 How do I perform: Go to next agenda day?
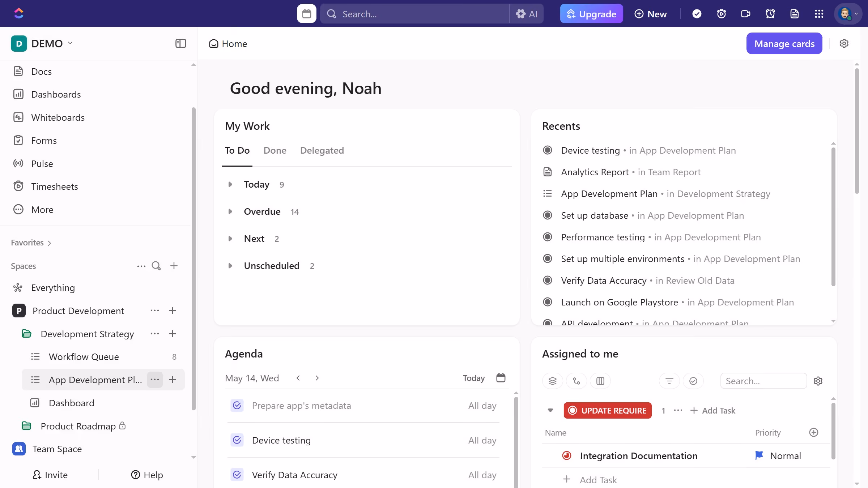coord(317,378)
